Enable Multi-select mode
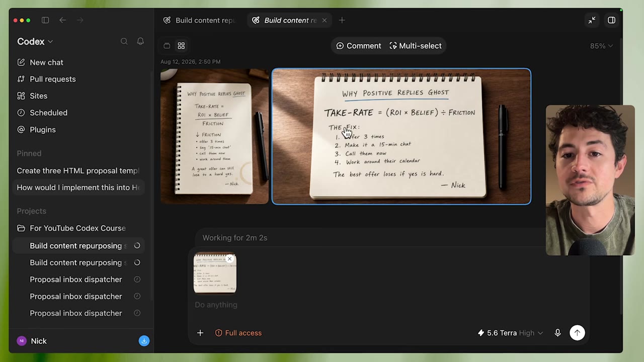 click(416, 46)
